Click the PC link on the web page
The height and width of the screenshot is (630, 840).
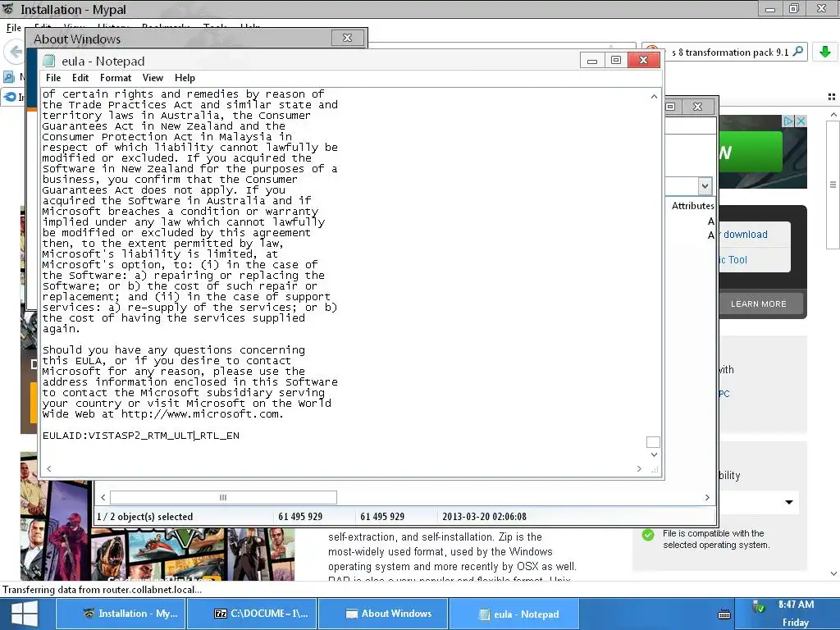(x=724, y=394)
